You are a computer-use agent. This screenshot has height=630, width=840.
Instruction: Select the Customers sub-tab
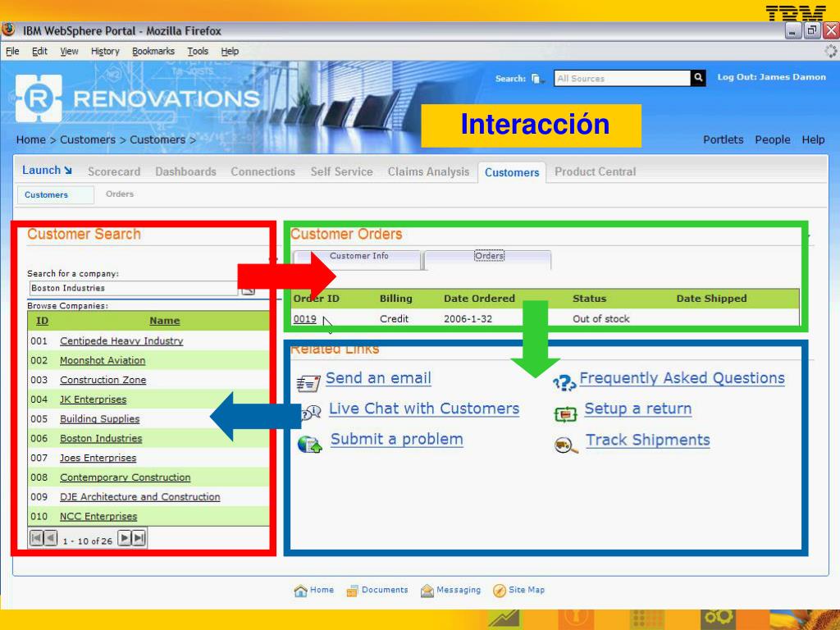[x=56, y=195]
